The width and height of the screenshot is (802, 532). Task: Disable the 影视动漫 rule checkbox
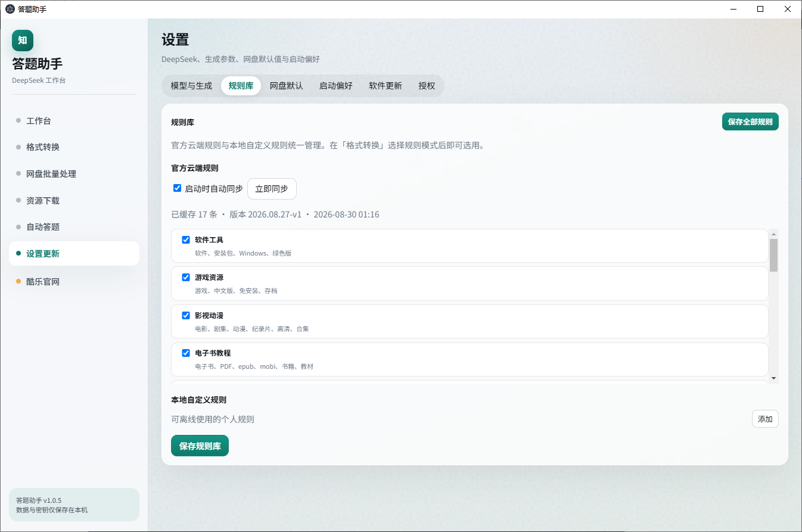coord(186,315)
